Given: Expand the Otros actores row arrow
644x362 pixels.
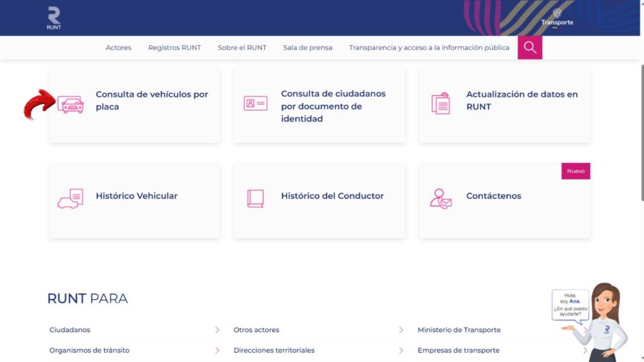Looking at the screenshot, I should 401,330.
